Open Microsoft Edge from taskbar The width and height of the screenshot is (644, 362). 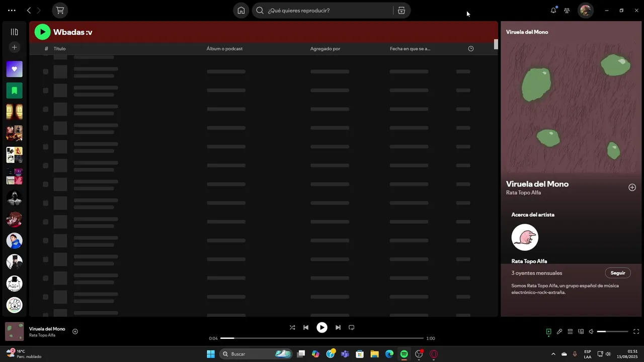tap(389, 354)
